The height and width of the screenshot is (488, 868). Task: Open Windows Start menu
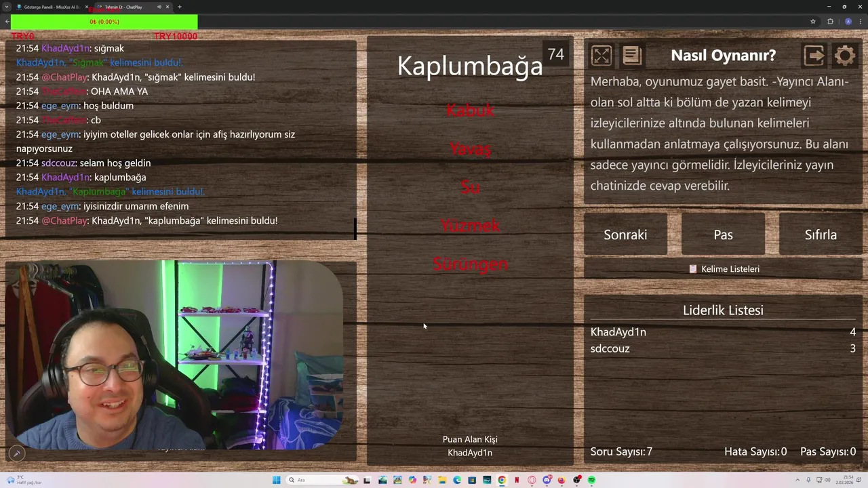coord(276,480)
